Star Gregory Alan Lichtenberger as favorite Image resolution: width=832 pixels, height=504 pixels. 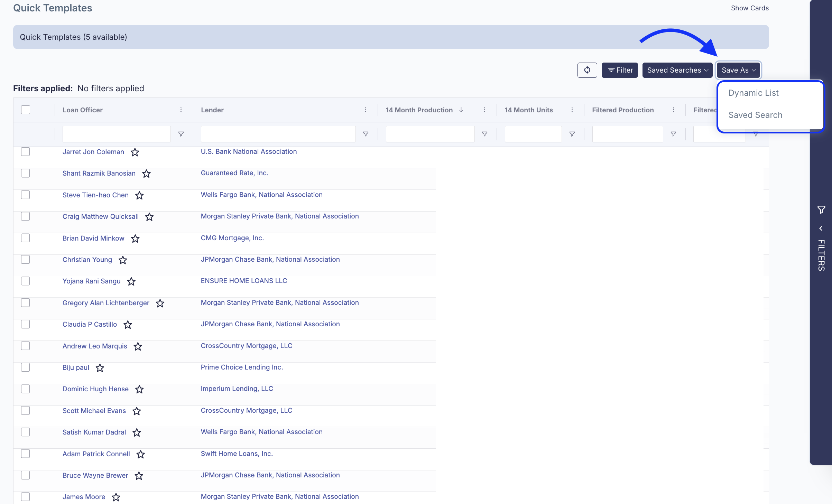160,303
